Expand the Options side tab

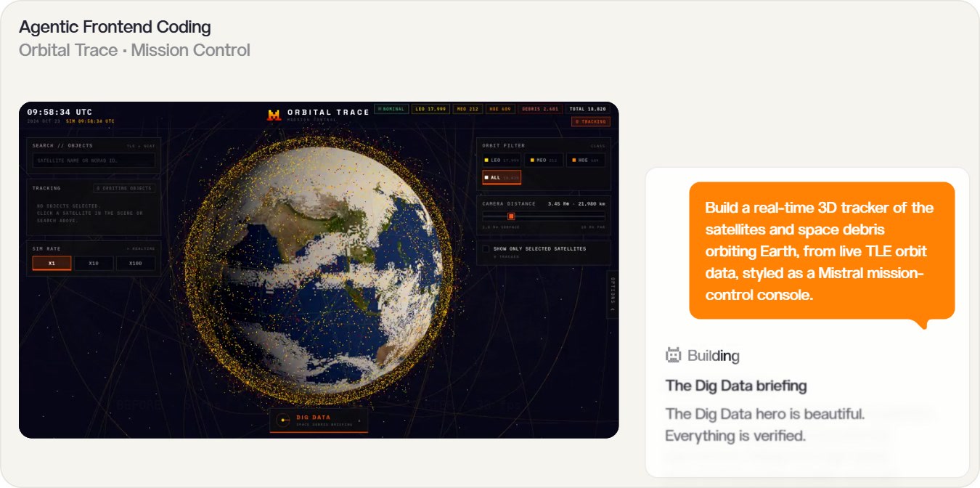(x=612, y=296)
